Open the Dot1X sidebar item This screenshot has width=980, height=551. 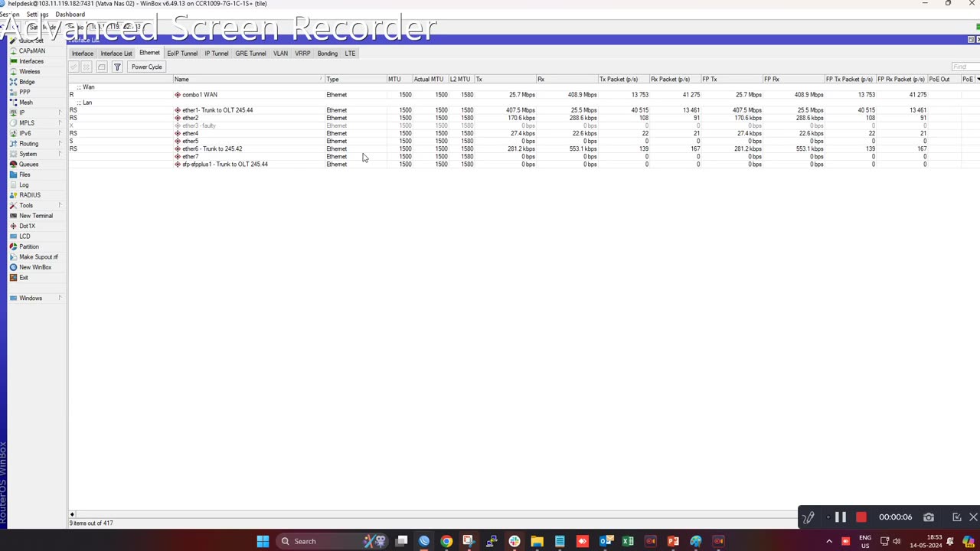(x=27, y=226)
